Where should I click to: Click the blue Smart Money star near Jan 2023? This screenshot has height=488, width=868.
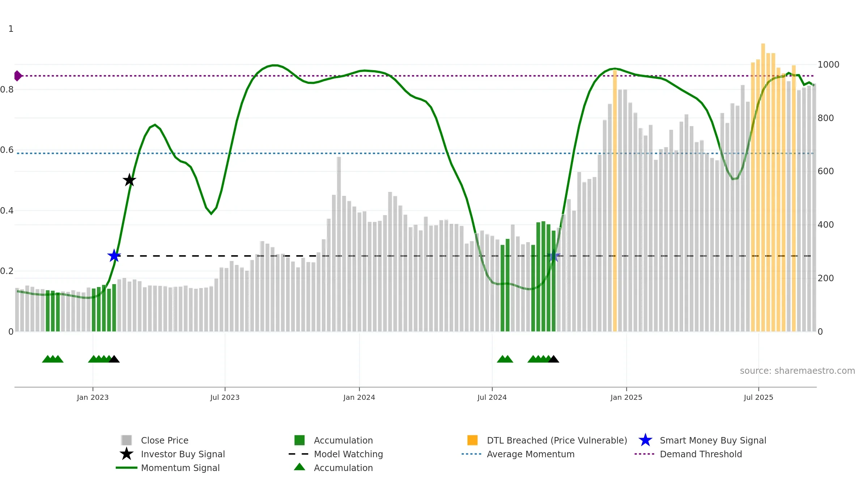point(114,256)
